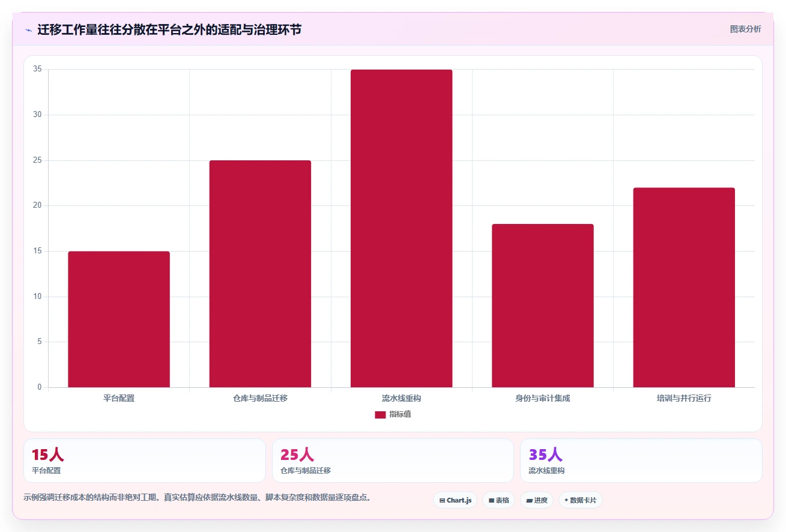Image resolution: width=786 pixels, height=532 pixels.
Task: Click the 进度 tag chip
Action: pyautogui.click(x=537, y=500)
